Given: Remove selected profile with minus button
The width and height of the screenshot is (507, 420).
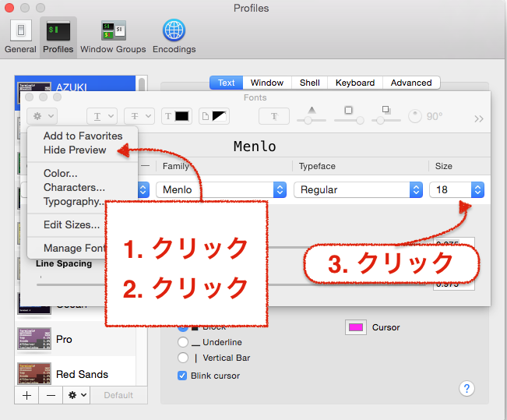Looking at the screenshot, I should [51, 395].
